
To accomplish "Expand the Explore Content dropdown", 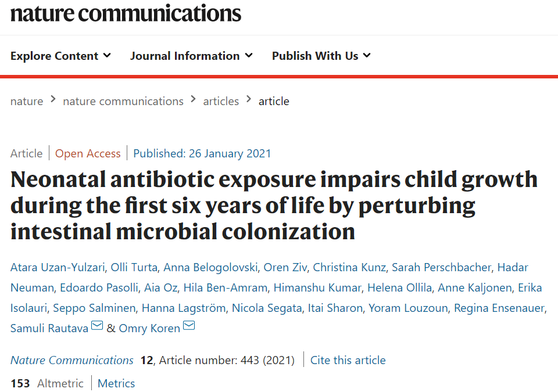I will click(x=60, y=56).
